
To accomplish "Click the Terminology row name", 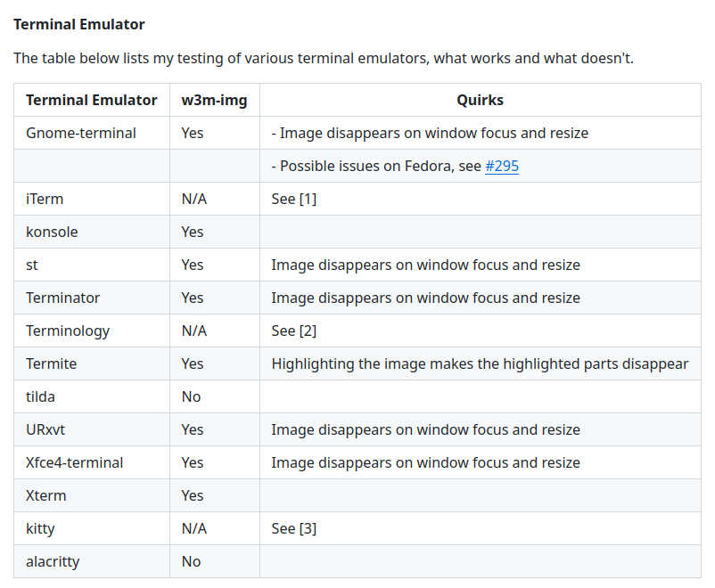I will click(x=68, y=331).
